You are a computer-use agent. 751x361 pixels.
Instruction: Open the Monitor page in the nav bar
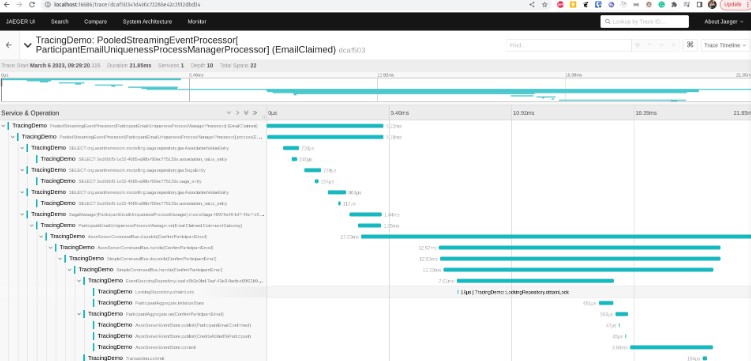pos(197,22)
